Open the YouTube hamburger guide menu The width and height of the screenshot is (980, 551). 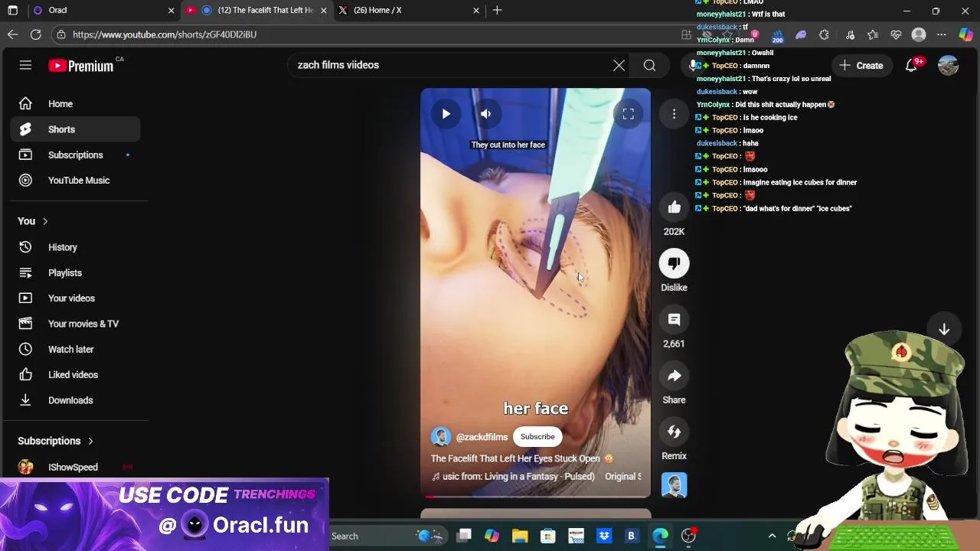click(x=25, y=66)
